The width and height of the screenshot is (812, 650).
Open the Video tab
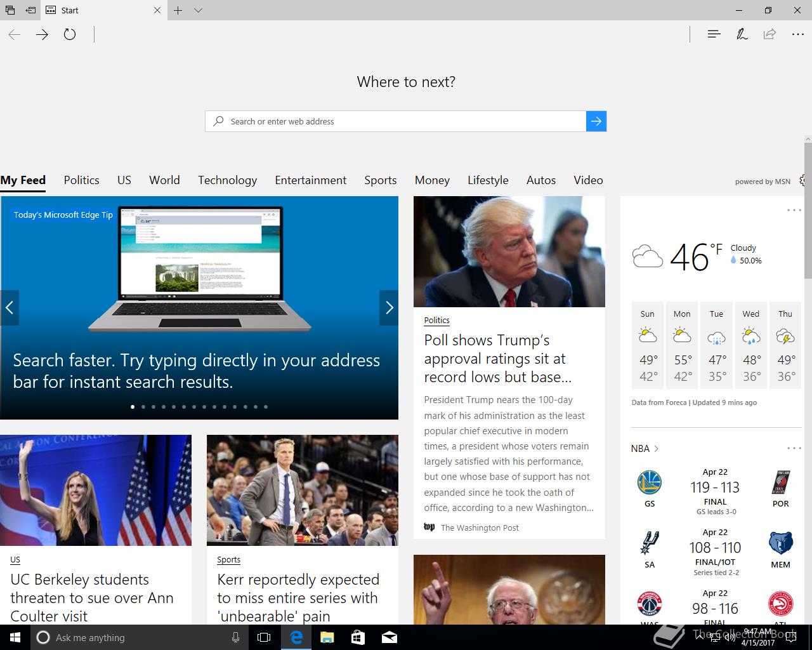pos(588,180)
